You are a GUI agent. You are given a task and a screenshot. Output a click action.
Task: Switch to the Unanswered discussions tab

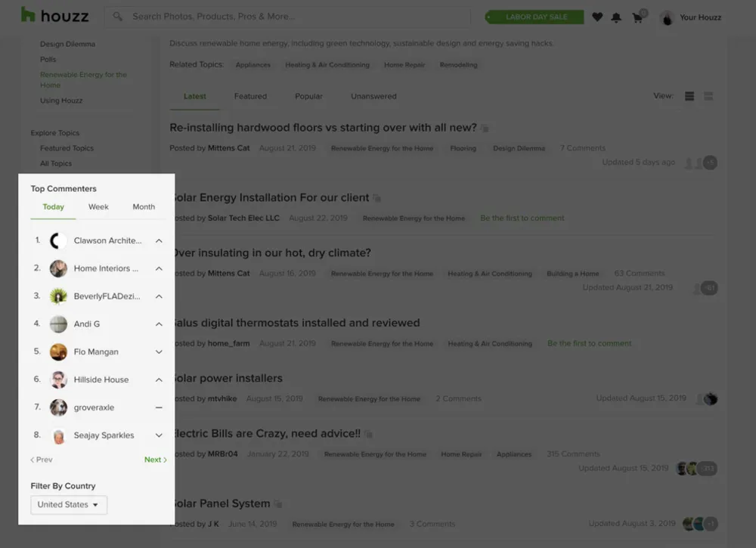373,96
